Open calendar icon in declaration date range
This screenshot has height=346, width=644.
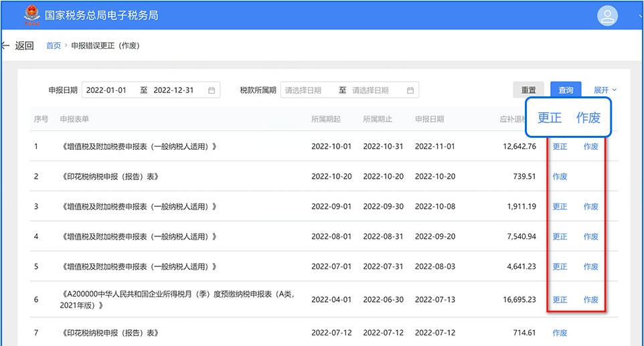(212, 90)
